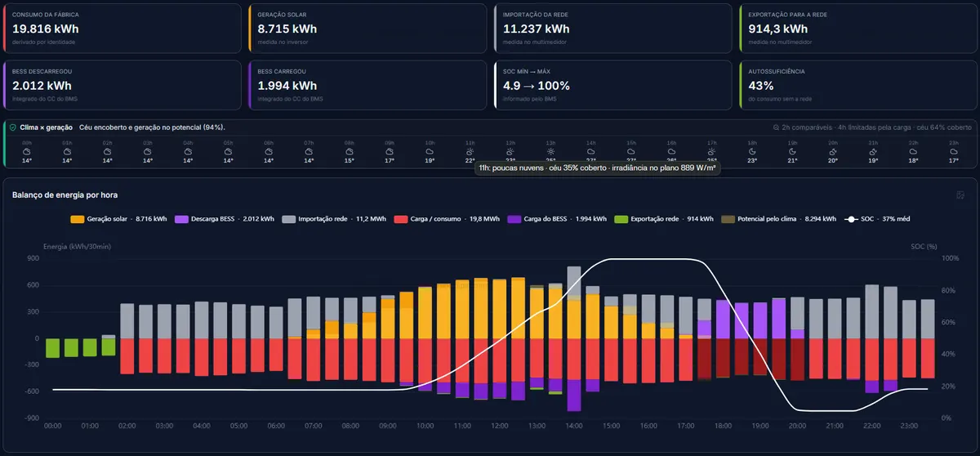Click the 00h cloudy weather icon
The height and width of the screenshot is (456, 980).
pyautogui.click(x=26, y=151)
